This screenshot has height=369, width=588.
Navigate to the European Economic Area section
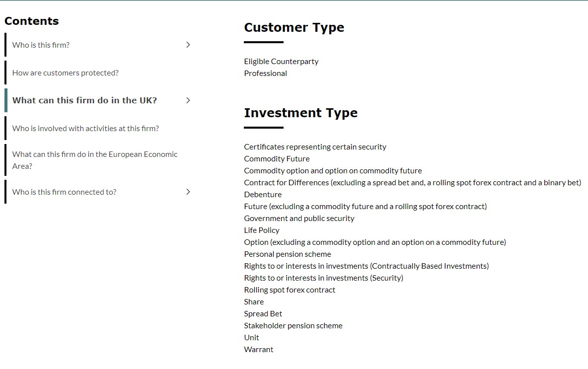94,160
